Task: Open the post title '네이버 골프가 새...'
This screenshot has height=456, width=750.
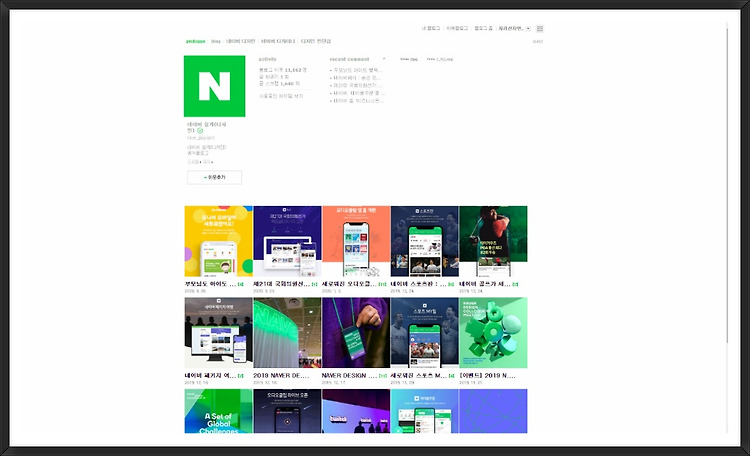Action: pyautogui.click(x=485, y=284)
